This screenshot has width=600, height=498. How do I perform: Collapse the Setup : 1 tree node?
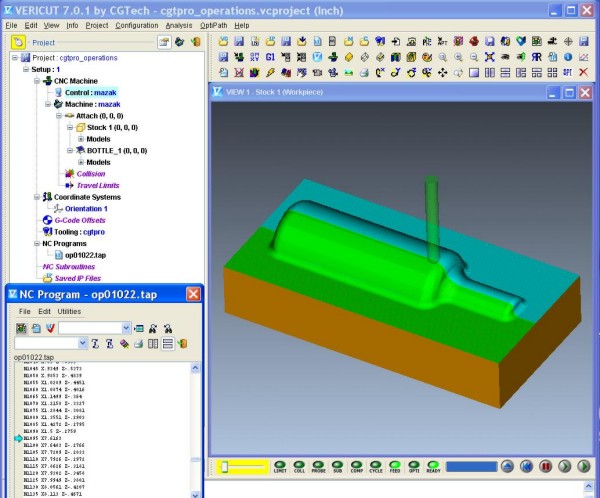pos(26,69)
